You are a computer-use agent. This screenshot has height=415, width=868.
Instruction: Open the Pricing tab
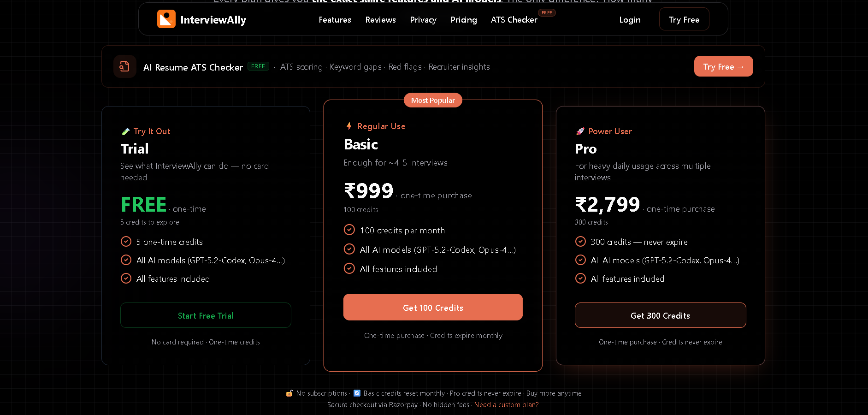[463, 19]
